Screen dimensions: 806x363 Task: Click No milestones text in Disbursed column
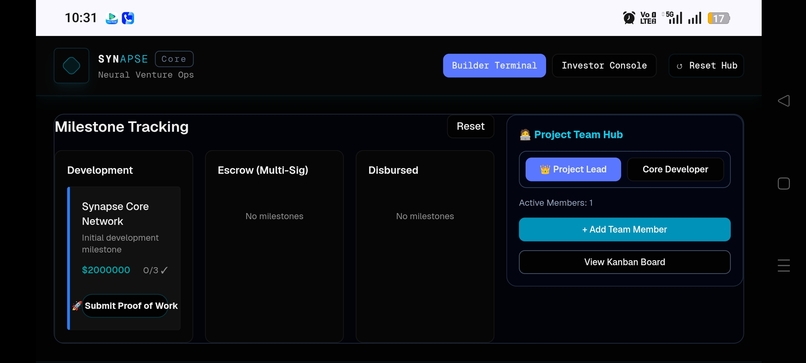tap(425, 216)
